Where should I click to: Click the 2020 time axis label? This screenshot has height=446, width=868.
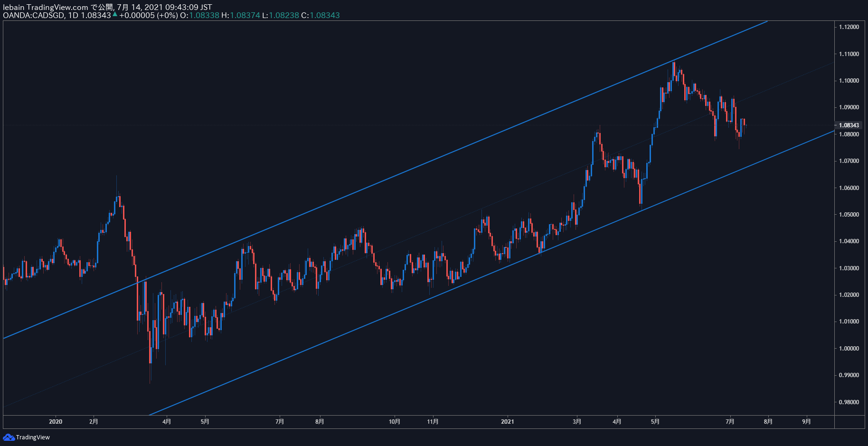click(56, 422)
